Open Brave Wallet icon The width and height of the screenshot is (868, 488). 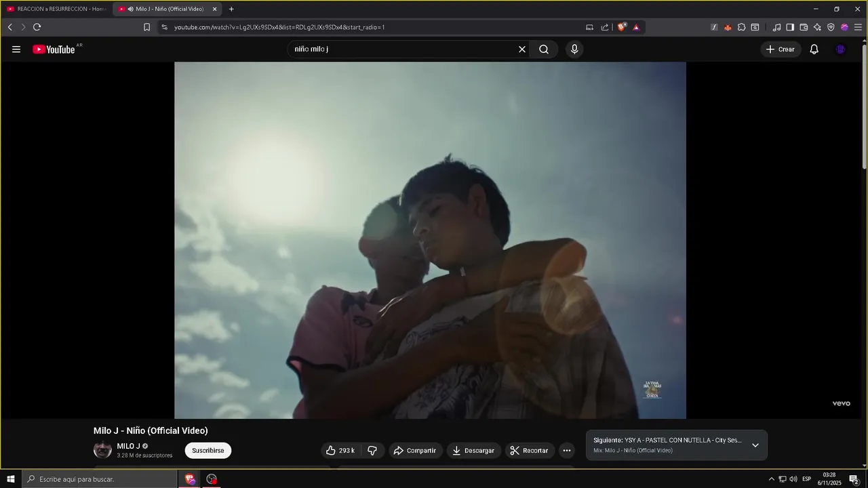[804, 27]
